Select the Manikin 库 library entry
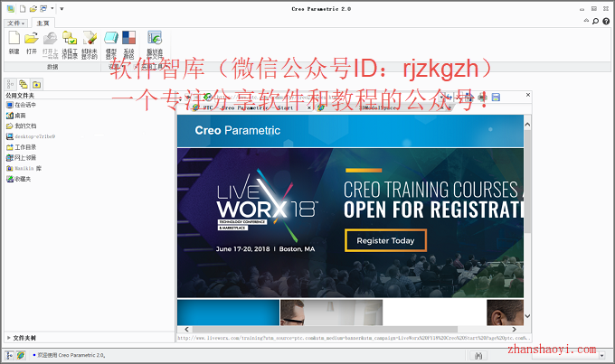The image size is (615, 364). click(24, 168)
